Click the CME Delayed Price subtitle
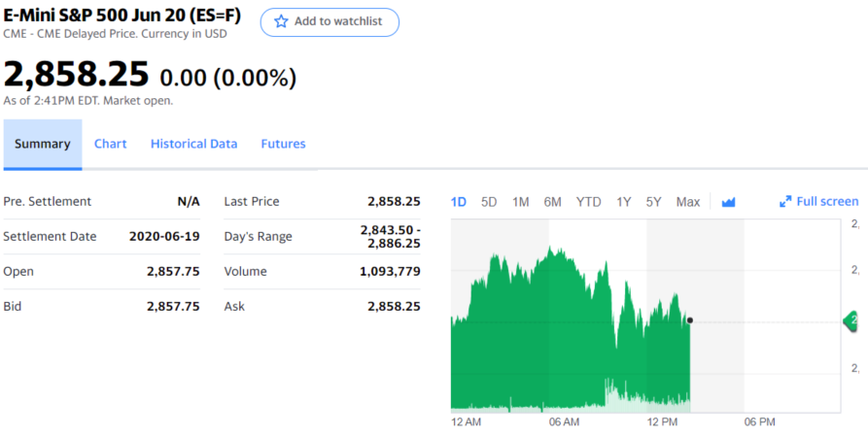Screen dimensions: 868x436 click(115, 34)
